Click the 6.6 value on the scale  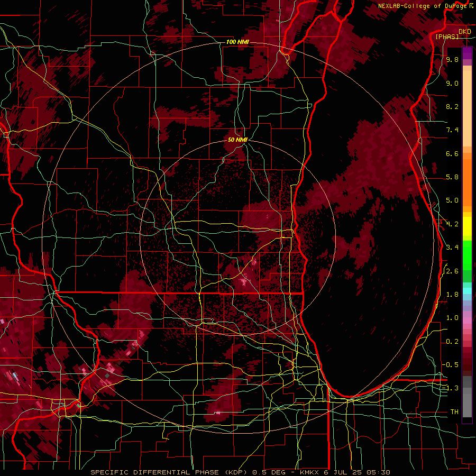pos(452,153)
